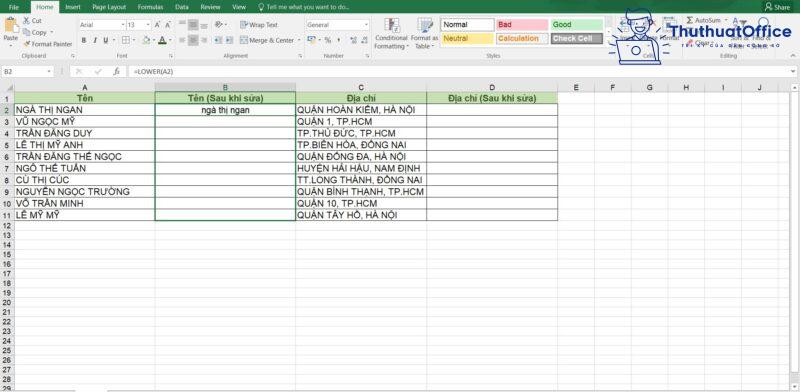Viewport: 800px width, 392px height.
Task: Expand the Paste options arrow
Action: tap(10, 45)
